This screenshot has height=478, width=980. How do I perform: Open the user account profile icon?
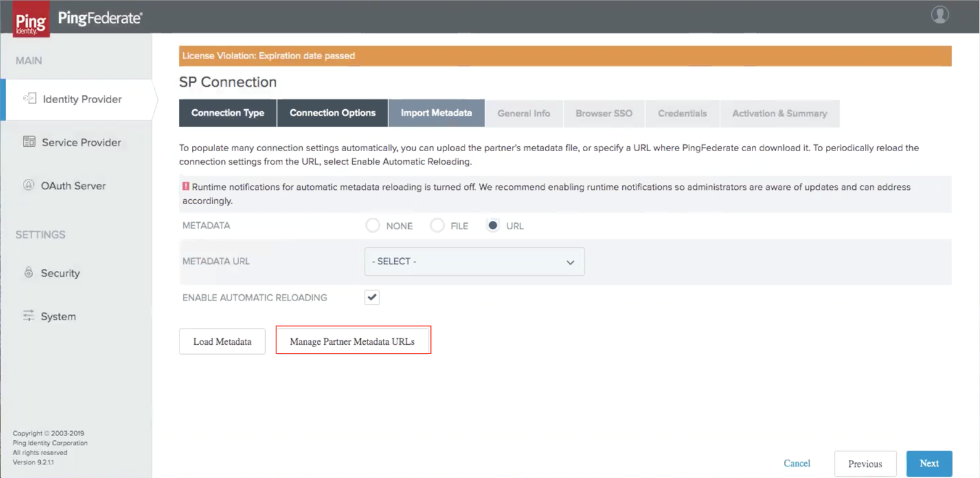click(939, 15)
